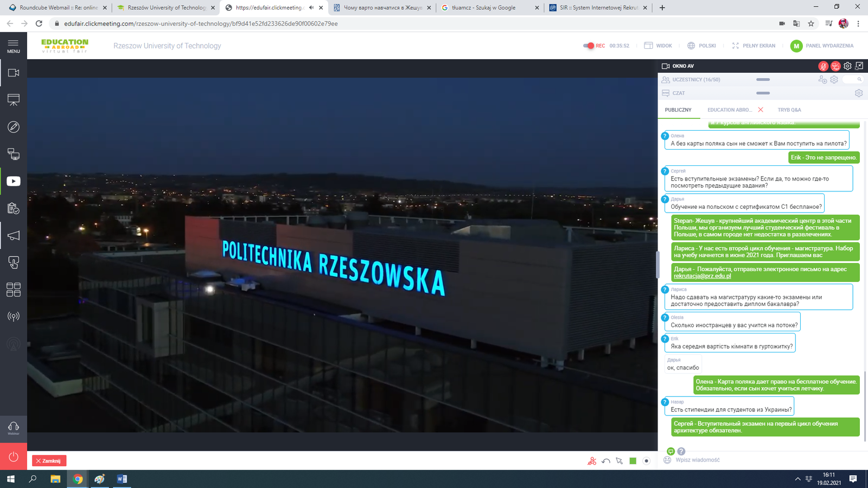Click the megaphone call-to-action icon
Screen dimensions: 868x488
[14, 235]
